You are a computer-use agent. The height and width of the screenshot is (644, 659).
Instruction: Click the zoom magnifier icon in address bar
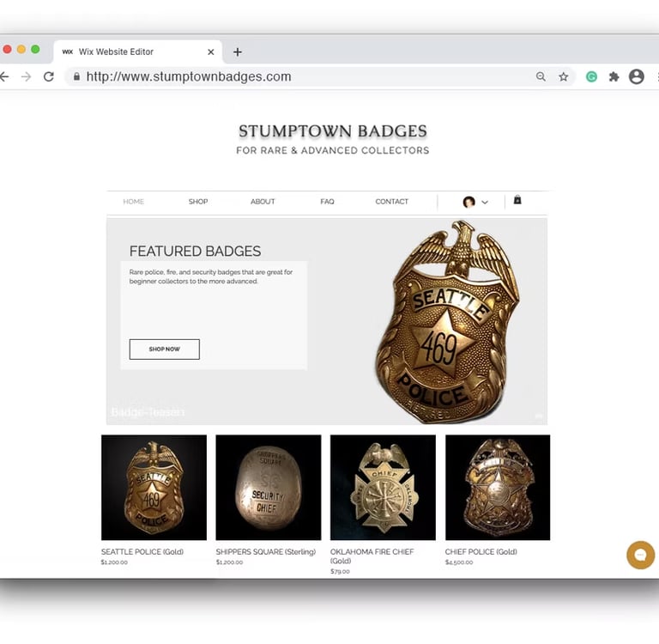point(541,76)
